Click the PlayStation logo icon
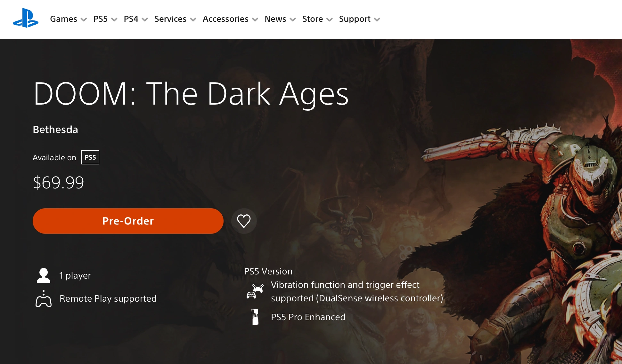Screen dimensions: 622x364 26,18
